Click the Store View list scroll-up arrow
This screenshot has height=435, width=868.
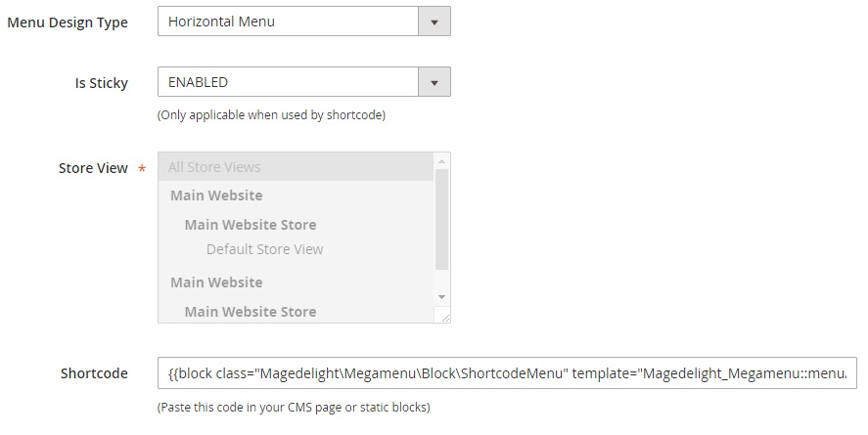(441, 161)
